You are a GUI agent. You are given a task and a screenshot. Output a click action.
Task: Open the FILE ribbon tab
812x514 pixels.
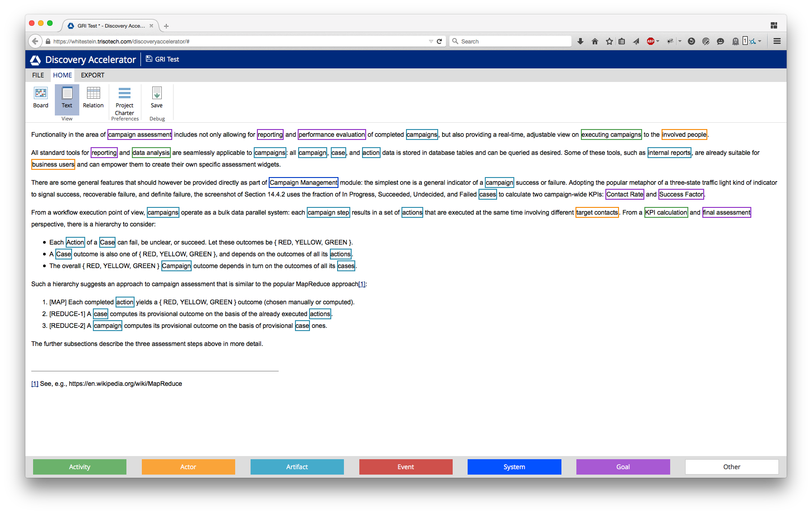pos(38,75)
